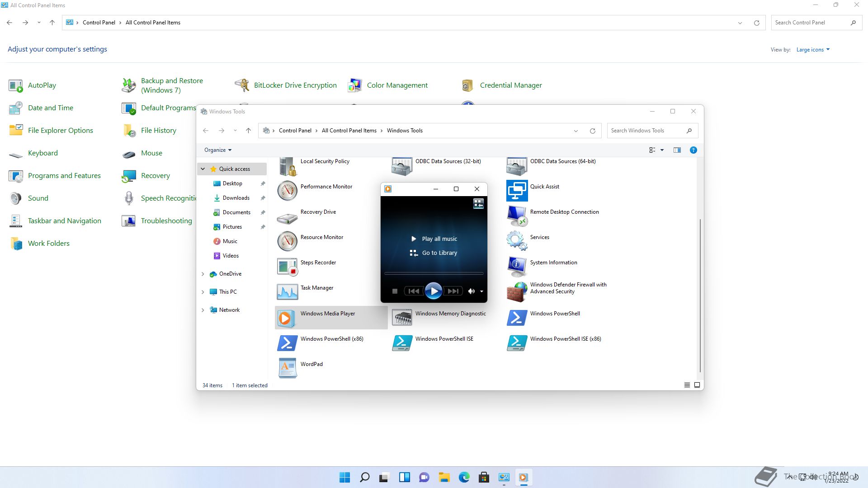Refresh the Windows Tools window
The height and width of the screenshot is (488, 868).
(592, 131)
